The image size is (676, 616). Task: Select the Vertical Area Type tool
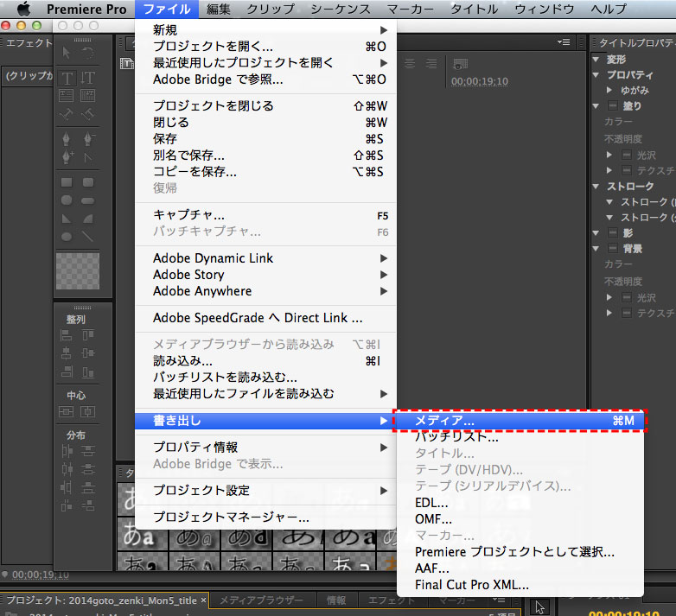(87, 96)
